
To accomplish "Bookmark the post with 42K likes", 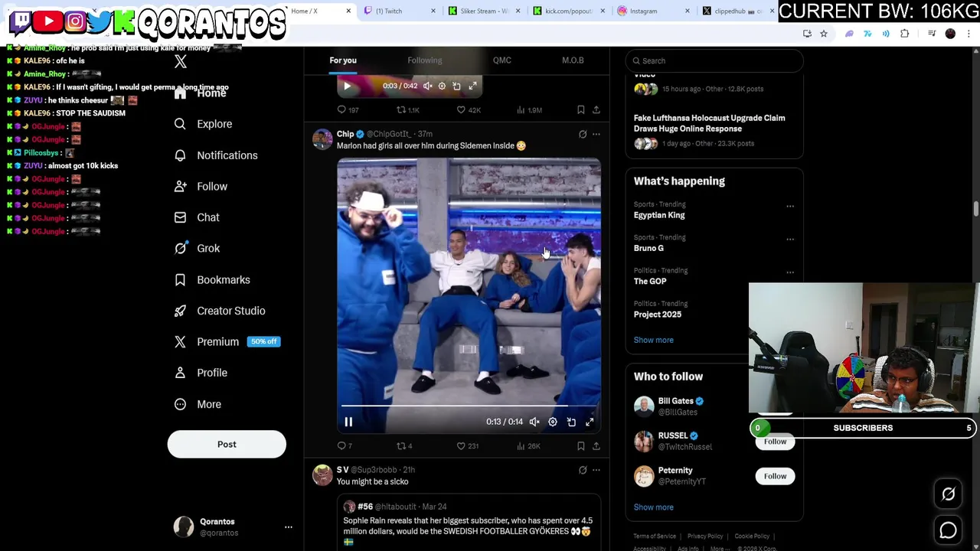I will click(x=581, y=110).
